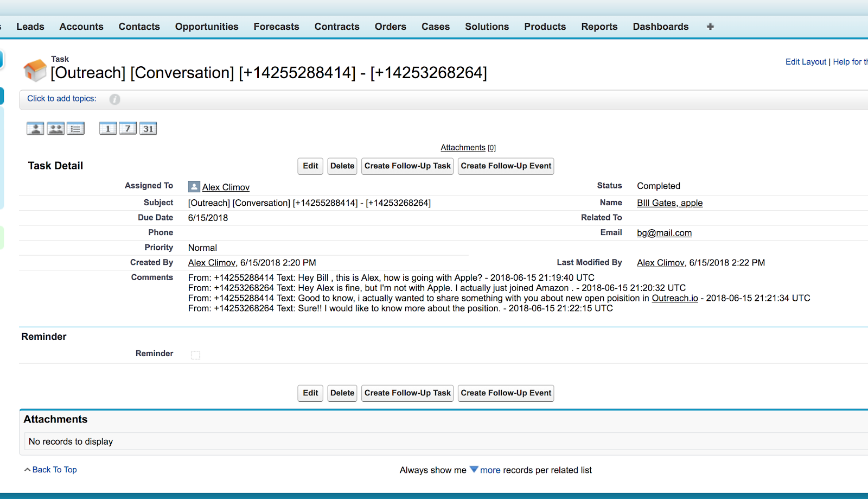868x499 pixels.
Task: Click the Attachments section heading
Action: [55, 419]
